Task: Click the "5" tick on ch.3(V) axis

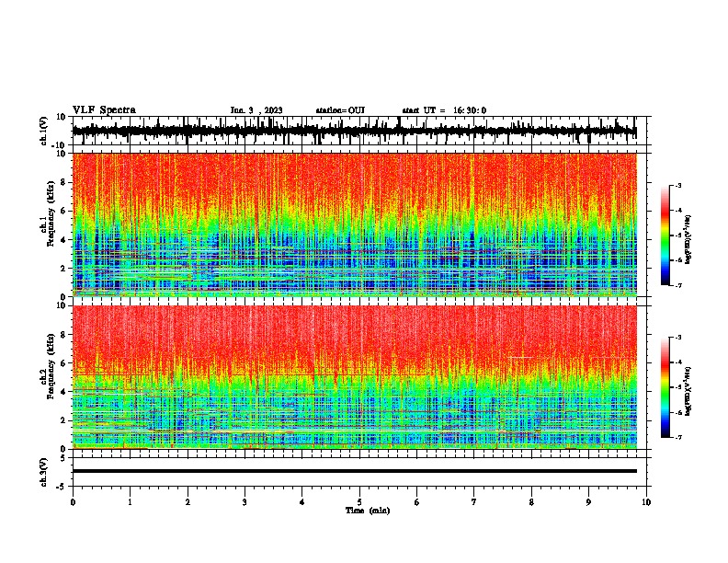Action: click(x=64, y=458)
